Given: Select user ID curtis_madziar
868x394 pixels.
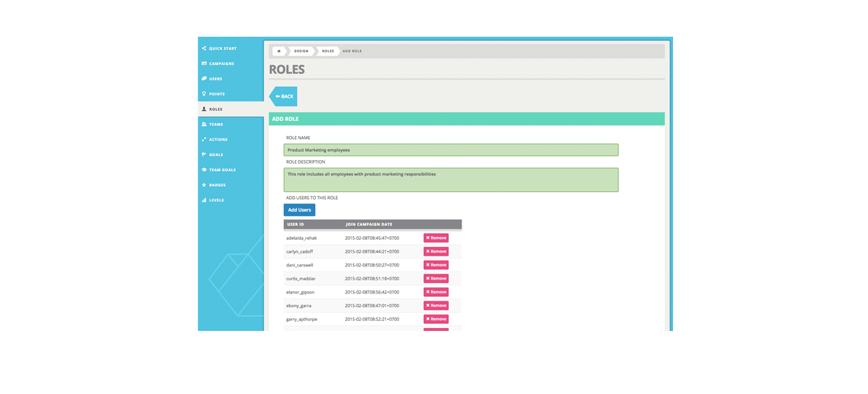Looking at the screenshot, I should (x=301, y=278).
